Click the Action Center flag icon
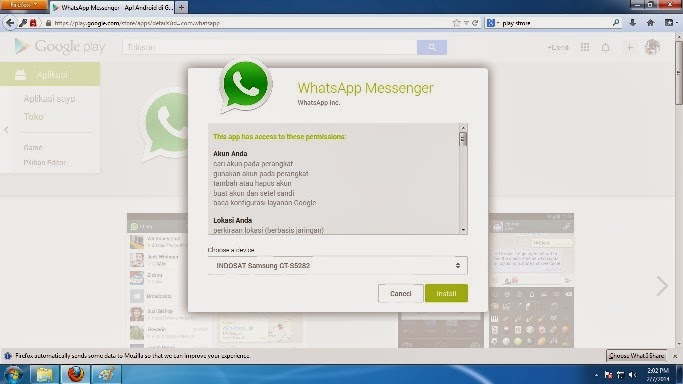 [x=609, y=375]
